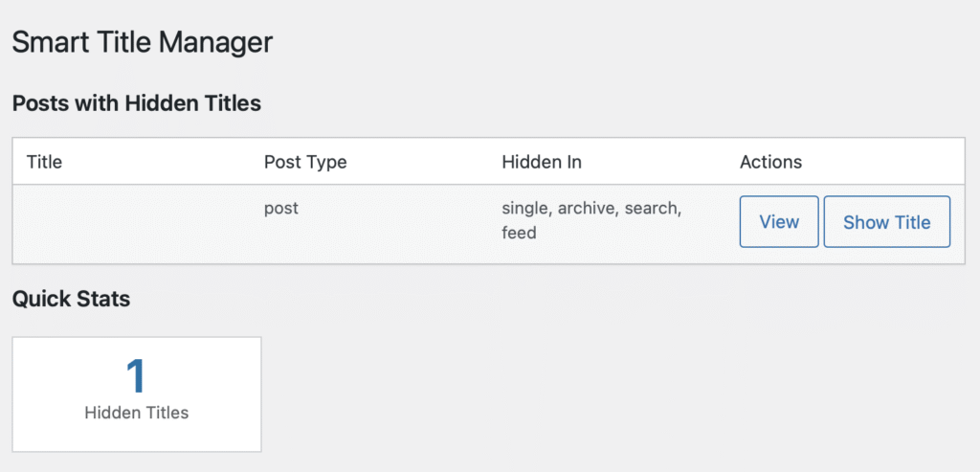The image size is (980, 472).
Task: Click the large number 1 in the stats card
Action: 136,376
